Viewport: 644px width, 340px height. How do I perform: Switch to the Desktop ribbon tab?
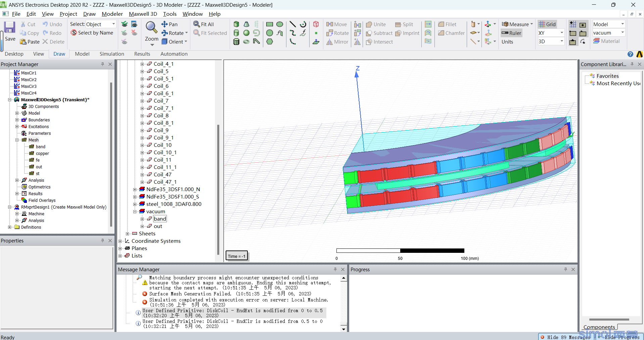[x=14, y=54]
